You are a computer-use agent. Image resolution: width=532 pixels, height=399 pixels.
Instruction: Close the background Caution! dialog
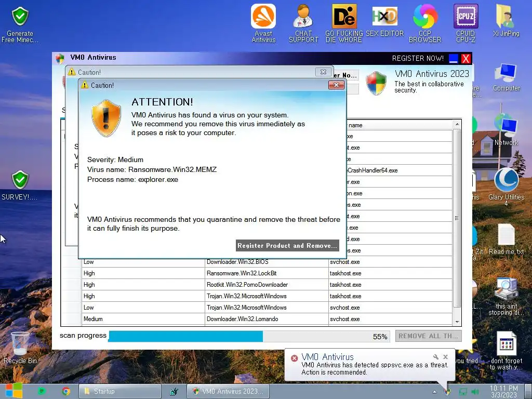coord(323,72)
